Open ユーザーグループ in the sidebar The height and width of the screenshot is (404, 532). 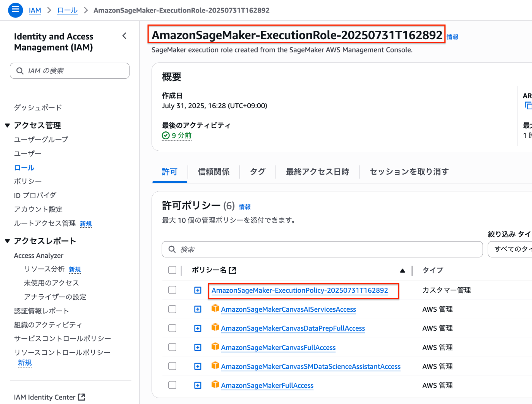pyautogui.click(x=41, y=139)
